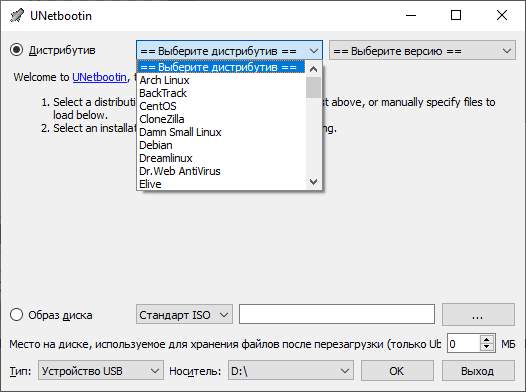The width and height of the screenshot is (526, 392).
Task: Click the list scrollbar up arrow
Action: pyautogui.click(x=313, y=69)
